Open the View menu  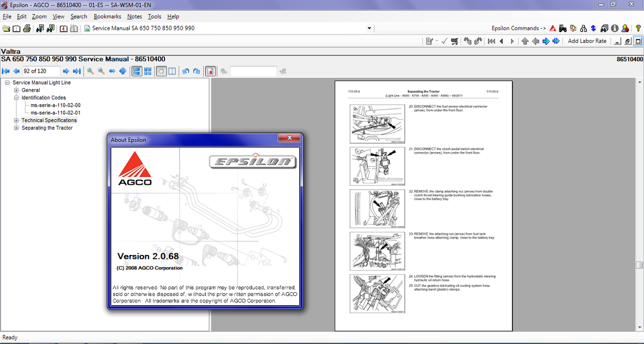coord(58,17)
